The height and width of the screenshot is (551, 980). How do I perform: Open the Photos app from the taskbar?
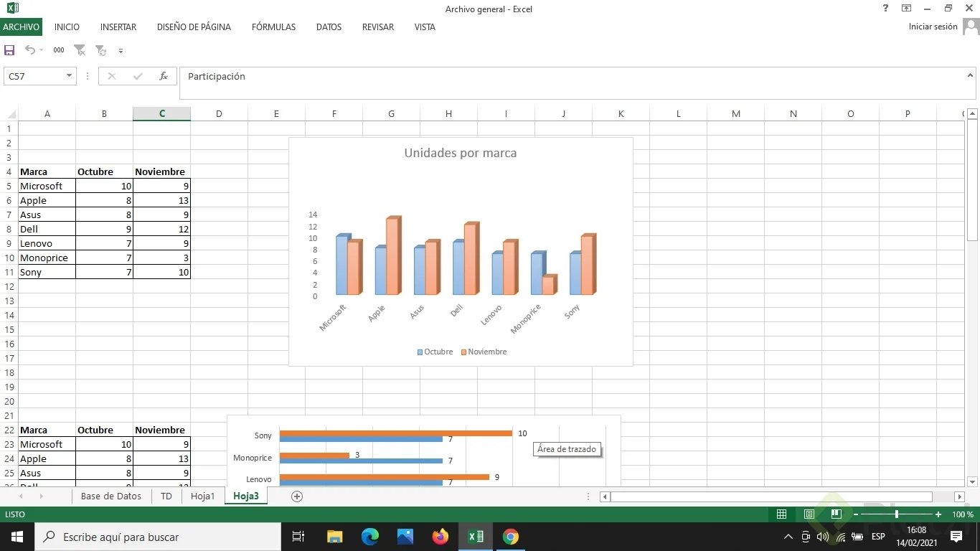[x=405, y=537]
